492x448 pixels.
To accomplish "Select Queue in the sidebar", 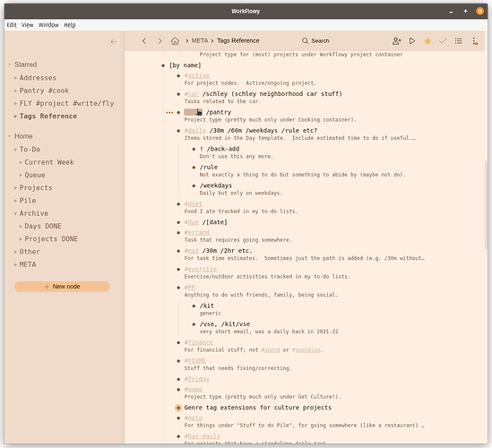I will (35, 175).
